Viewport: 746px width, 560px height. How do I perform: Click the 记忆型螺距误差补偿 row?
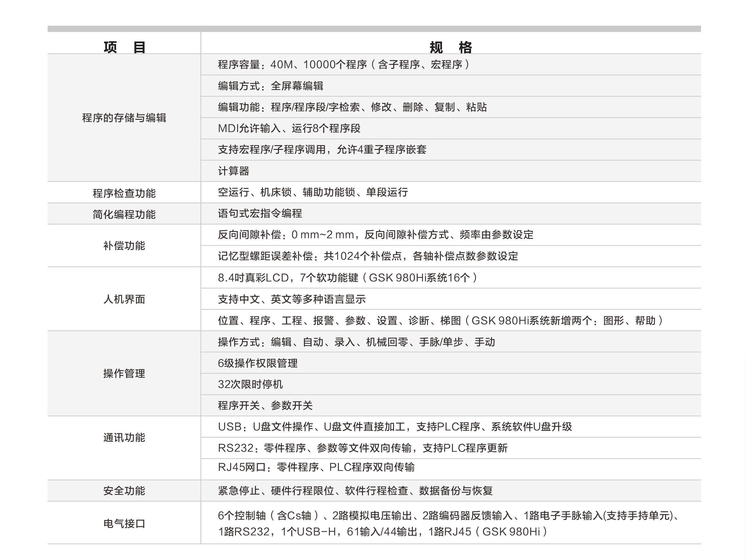368,256
